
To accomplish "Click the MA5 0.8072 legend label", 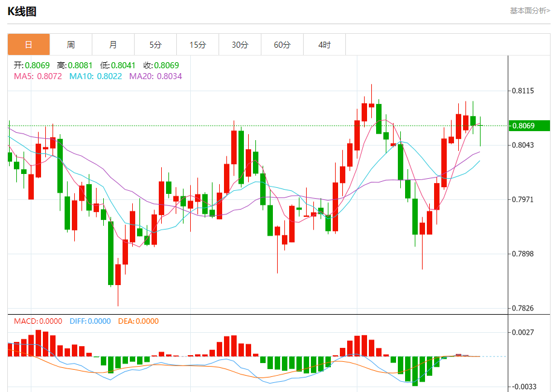I will pos(38,76).
